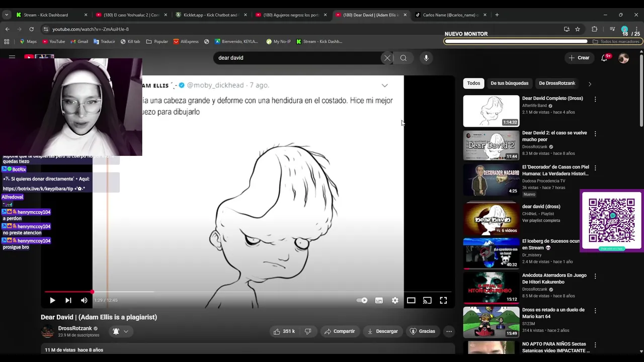Skip to the next video
644x362 pixels.
[x=68, y=300]
